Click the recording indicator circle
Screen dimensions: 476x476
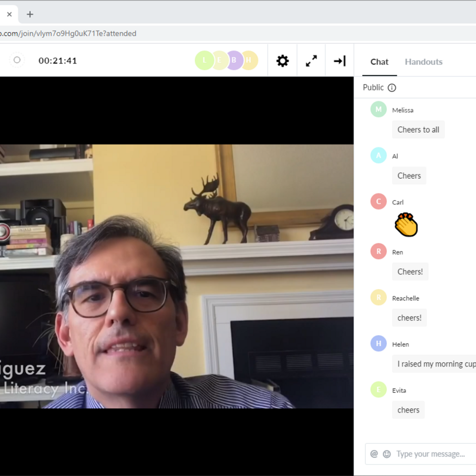(x=17, y=60)
